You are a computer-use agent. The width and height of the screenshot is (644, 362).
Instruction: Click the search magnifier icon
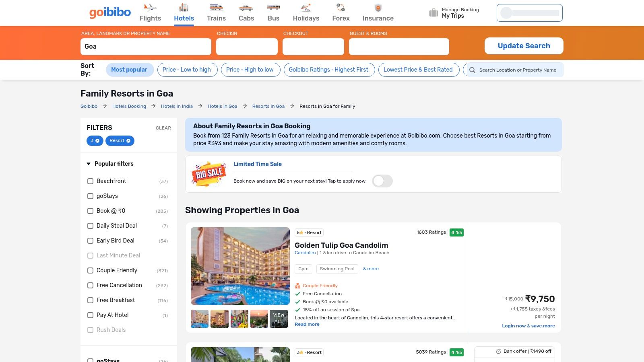(472, 70)
